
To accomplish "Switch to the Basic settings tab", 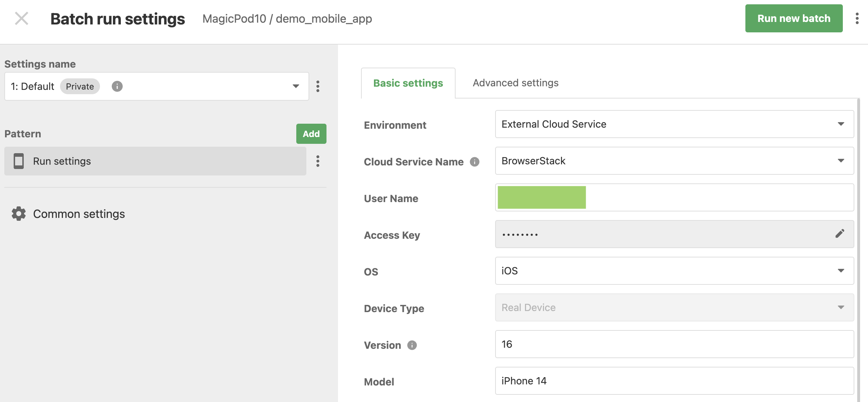I will (408, 83).
